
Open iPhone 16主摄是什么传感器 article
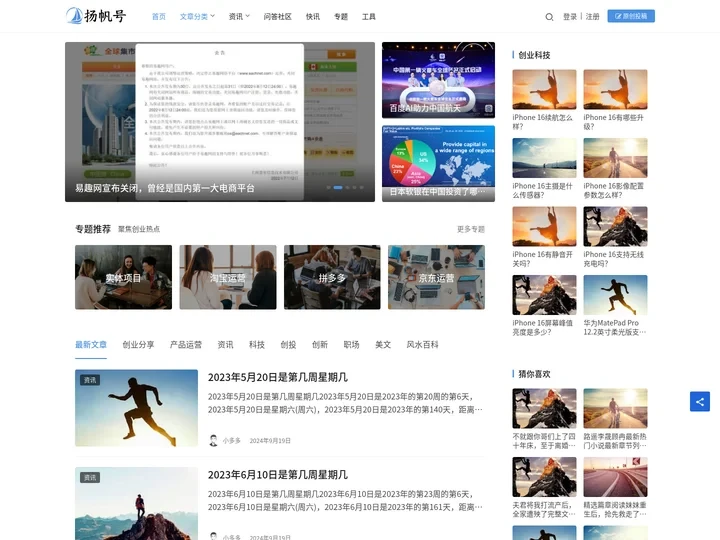pyautogui.click(x=542, y=190)
